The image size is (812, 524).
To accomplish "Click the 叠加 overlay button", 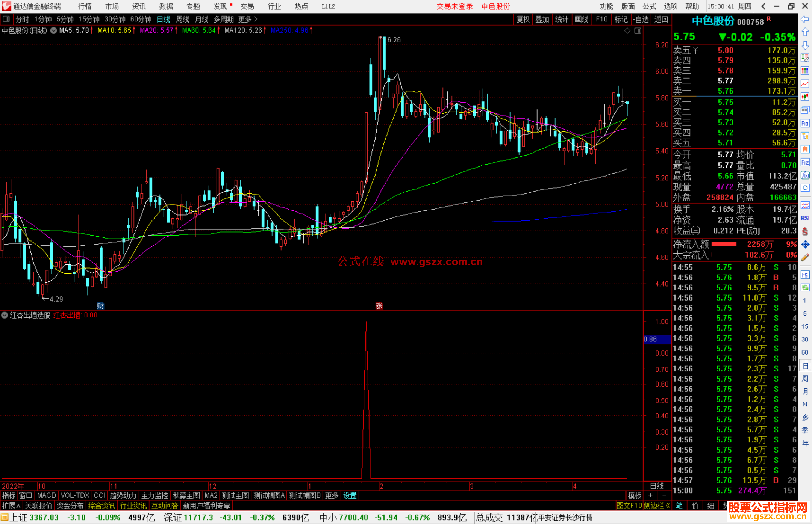I will (x=542, y=19).
